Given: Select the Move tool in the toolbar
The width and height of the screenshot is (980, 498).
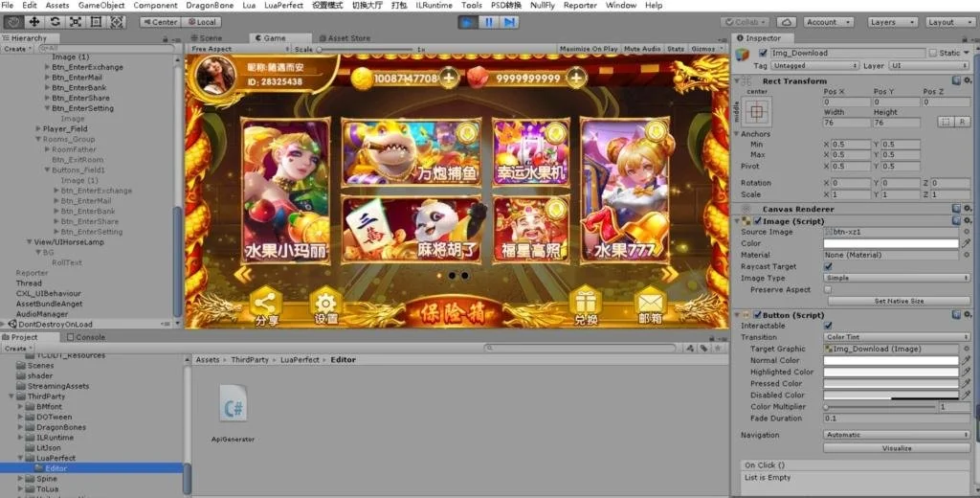Looking at the screenshot, I should coord(35,21).
